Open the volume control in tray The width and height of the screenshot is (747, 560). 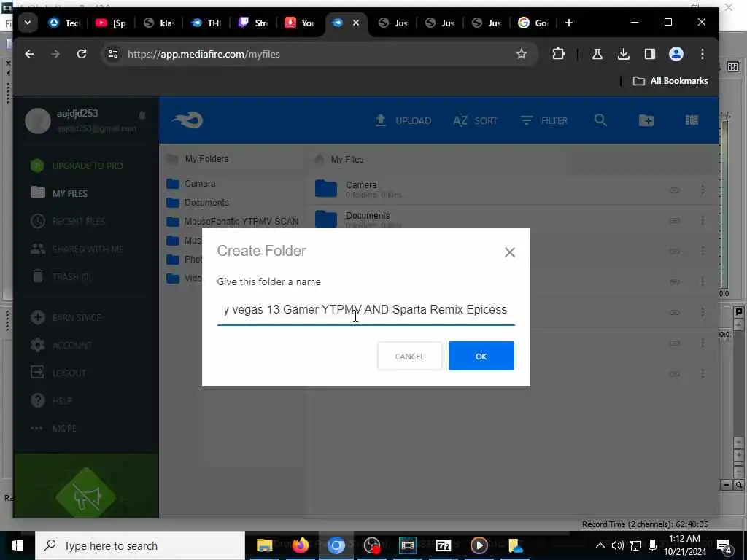(617, 545)
